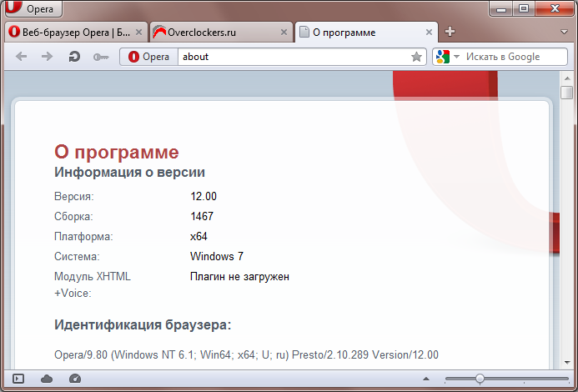The width and height of the screenshot is (578, 392).
Task: Minimize the Opera window
Action: (x=501, y=8)
